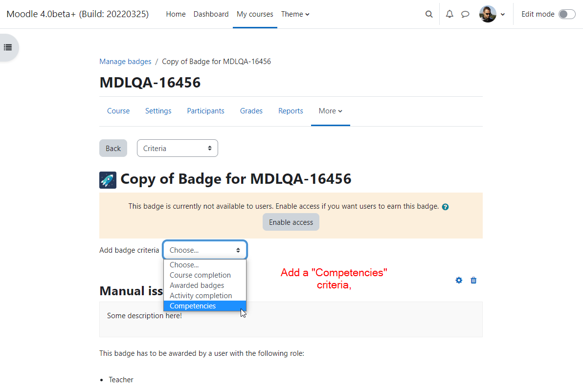Expand the user menu arrow
The height and width of the screenshot is (392, 583).
coord(503,15)
